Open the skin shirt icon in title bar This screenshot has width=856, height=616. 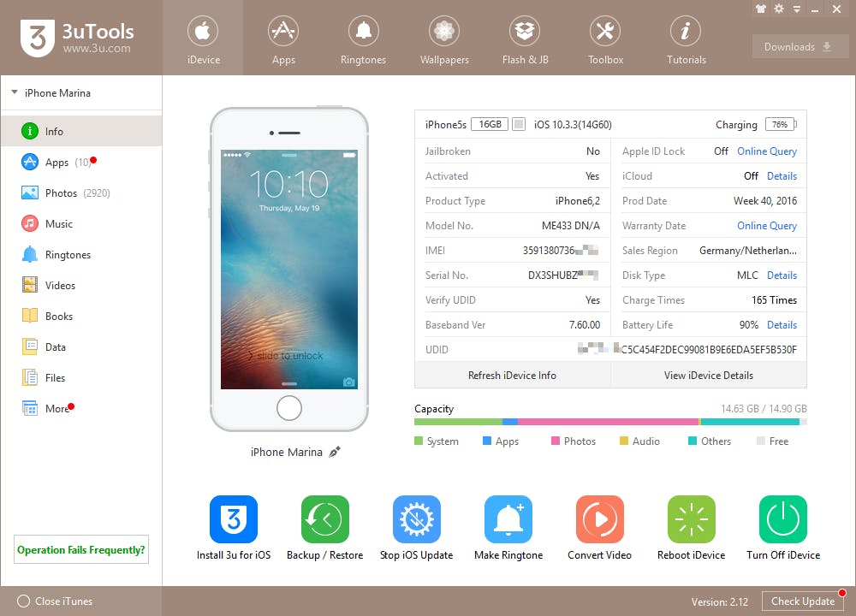[761, 9]
